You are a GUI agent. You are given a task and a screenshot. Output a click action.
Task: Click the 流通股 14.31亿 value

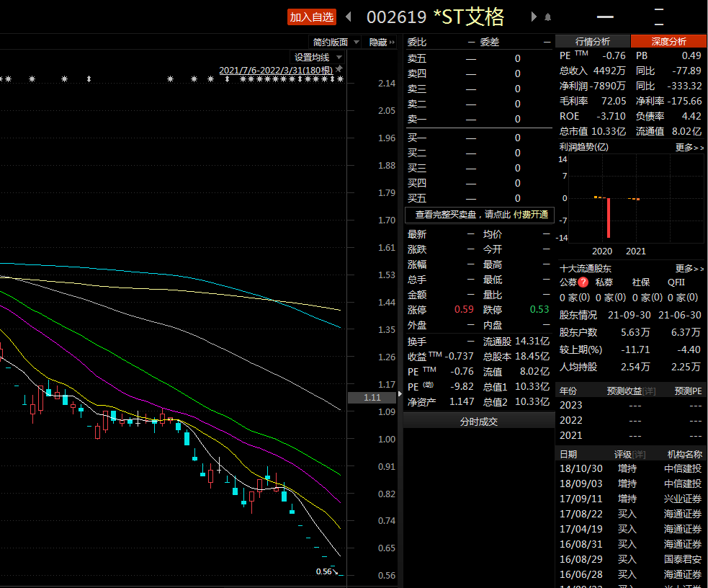tap(532, 342)
